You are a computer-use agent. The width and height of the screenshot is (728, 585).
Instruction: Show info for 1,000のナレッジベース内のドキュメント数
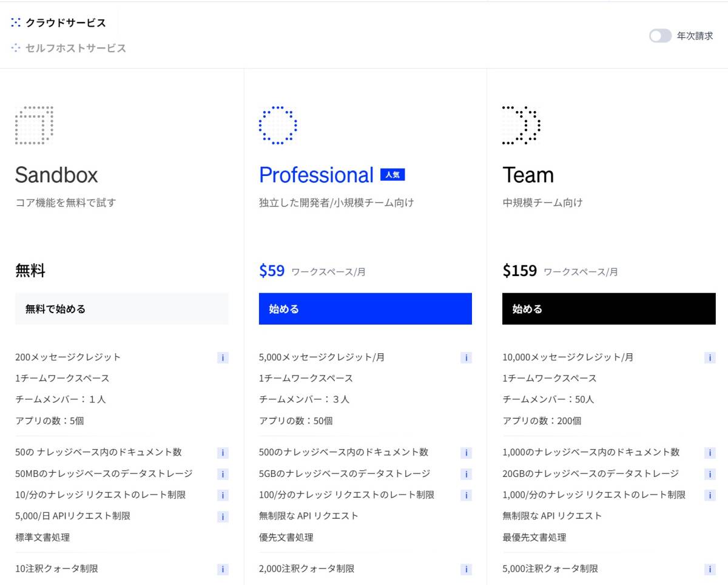(x=710, y=453)
